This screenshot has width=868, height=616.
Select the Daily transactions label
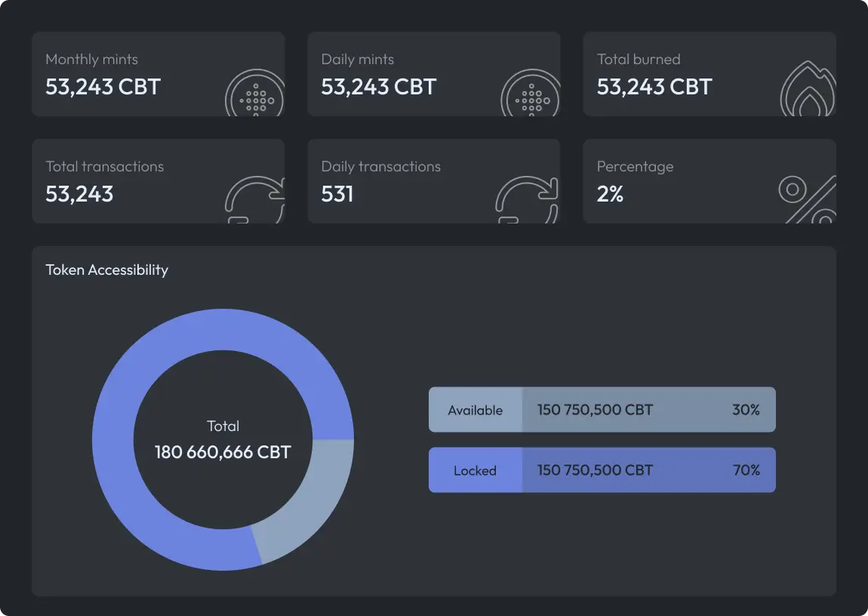381,167
